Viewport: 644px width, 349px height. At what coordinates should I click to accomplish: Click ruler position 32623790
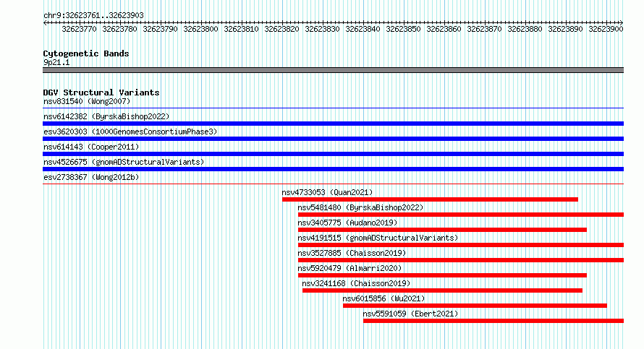pos(160,29)
